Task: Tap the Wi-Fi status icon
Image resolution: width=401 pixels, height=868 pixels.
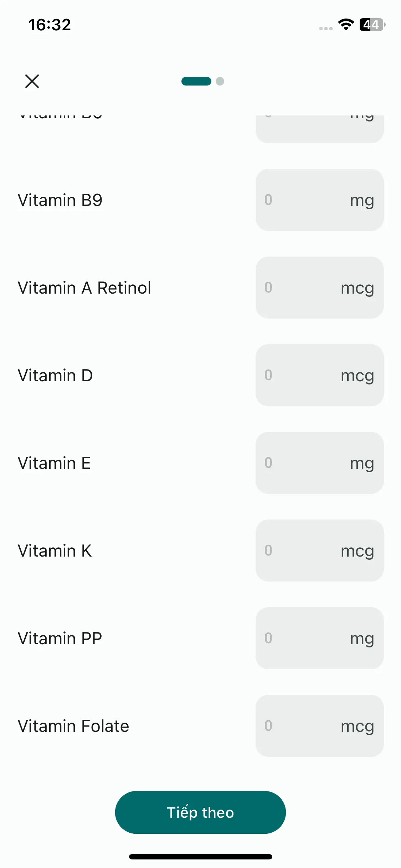Action: click(x=346, y=25)
